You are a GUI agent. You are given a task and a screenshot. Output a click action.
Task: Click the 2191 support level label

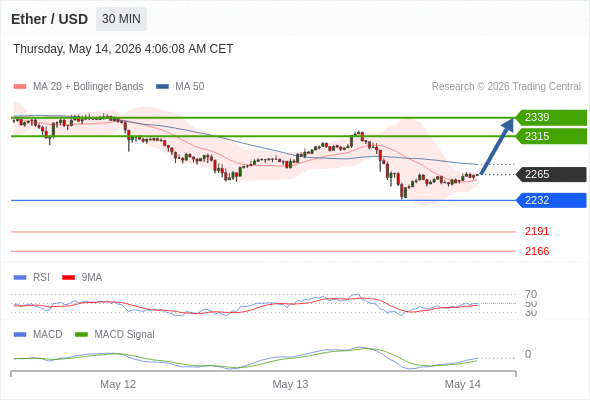(537, 231)
